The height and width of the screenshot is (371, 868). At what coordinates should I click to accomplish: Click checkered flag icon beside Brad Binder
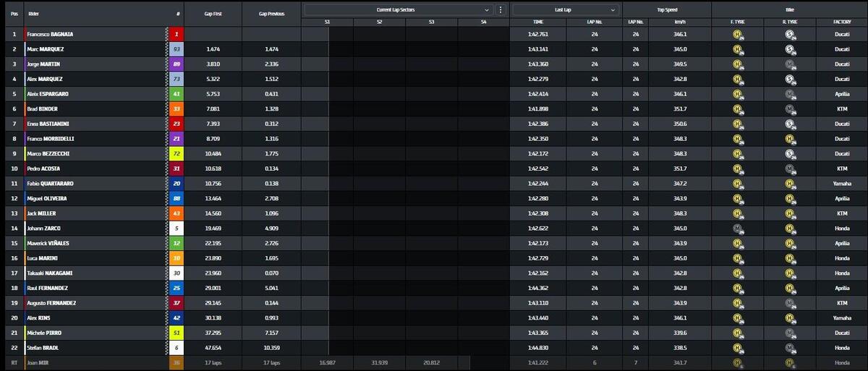click(166, 109)
